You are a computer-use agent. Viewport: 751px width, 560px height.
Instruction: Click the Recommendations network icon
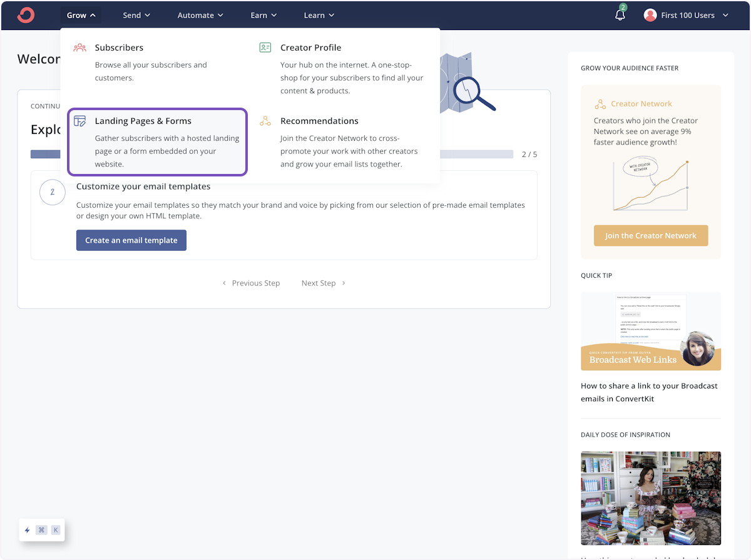[265, 120]
